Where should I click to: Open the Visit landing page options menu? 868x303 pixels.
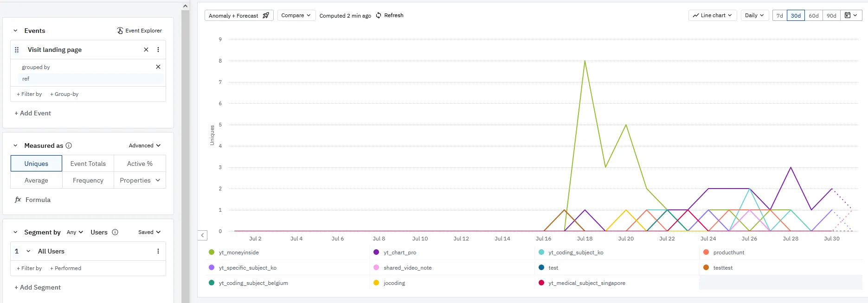pos(158,50)
